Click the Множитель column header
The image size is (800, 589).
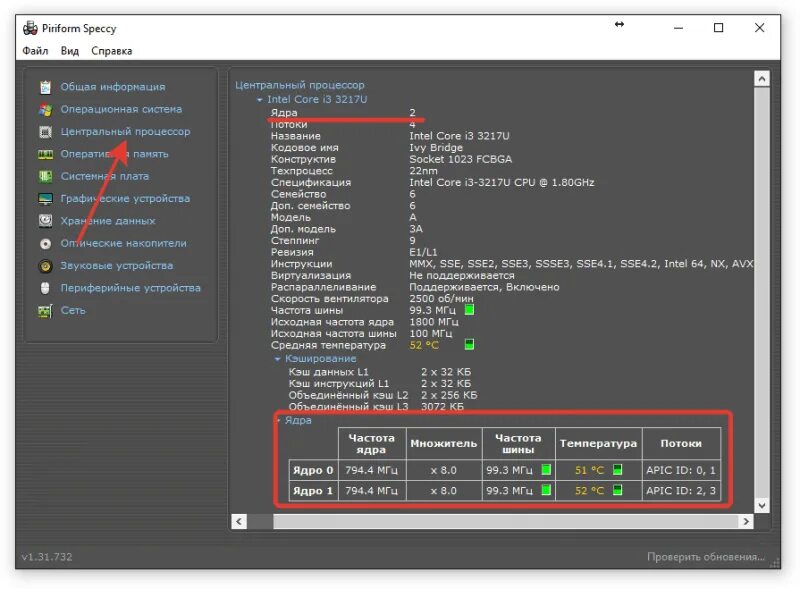pos(444,444)
